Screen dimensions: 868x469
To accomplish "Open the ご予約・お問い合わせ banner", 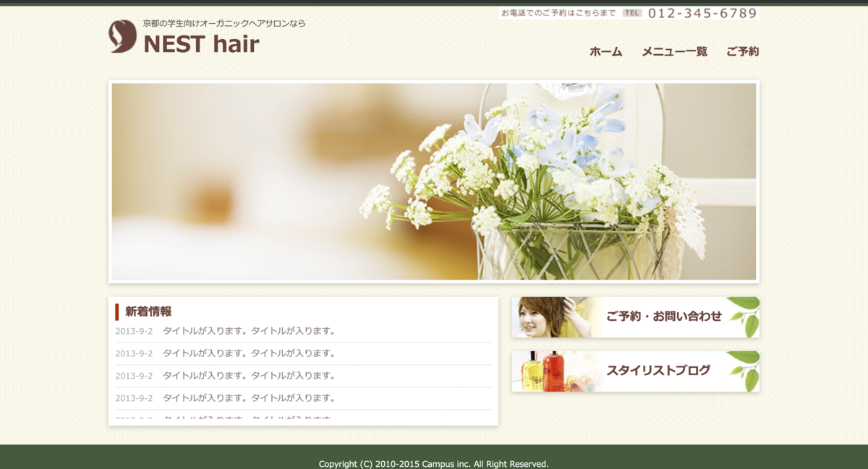I will click(x=635, y=317).
